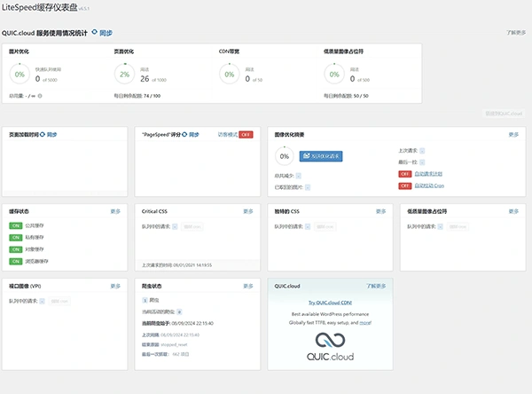This screenshot has width=532, height=394.
Task: Send image optimization request button
Action: pos(321,156)
